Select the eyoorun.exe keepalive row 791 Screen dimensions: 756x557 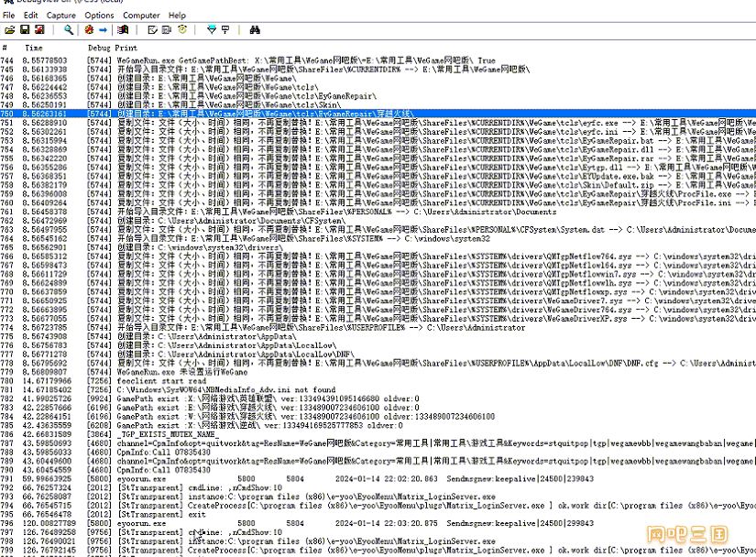click(378, 479)
